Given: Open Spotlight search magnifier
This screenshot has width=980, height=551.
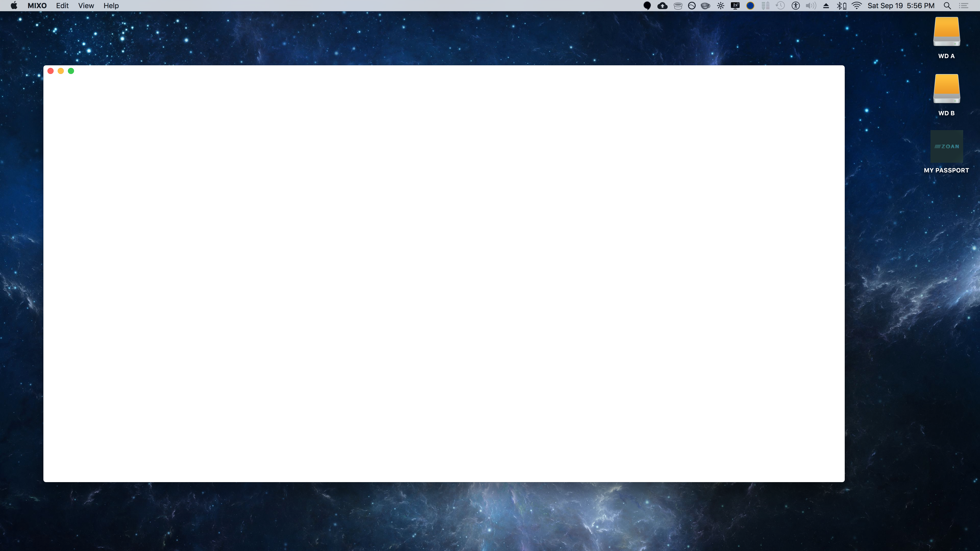Looking at the screenshot, I should tap(947, 6).
